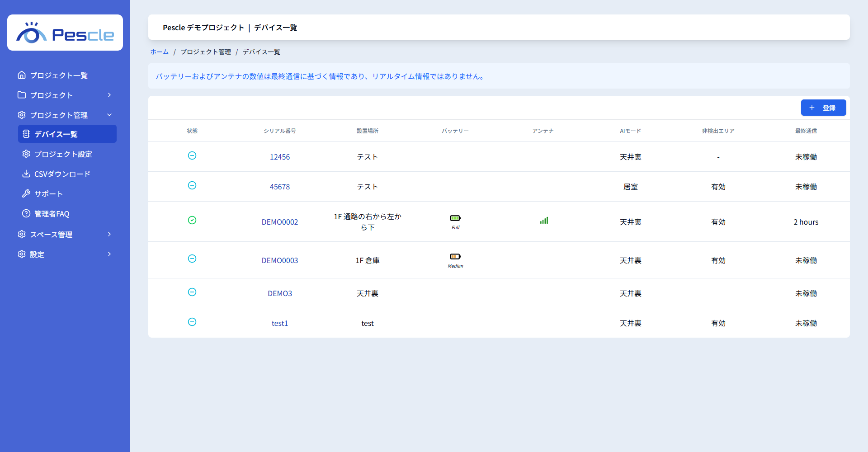This screenshot has height=452, width=868.
Task: Open device DEMO0003 serial link
Action: click(280, 260)
